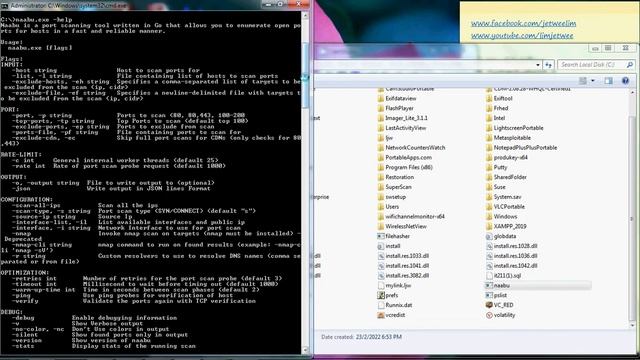
Task: Select the Metasploitable folder icon
Action: [489, 138]
